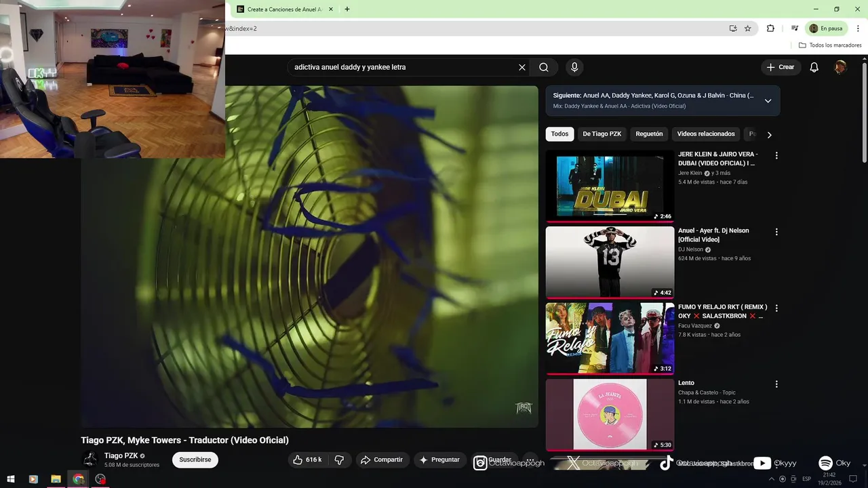868x488 pixels.
Task: Click the Guardar save button
Action: click(494, 460)
